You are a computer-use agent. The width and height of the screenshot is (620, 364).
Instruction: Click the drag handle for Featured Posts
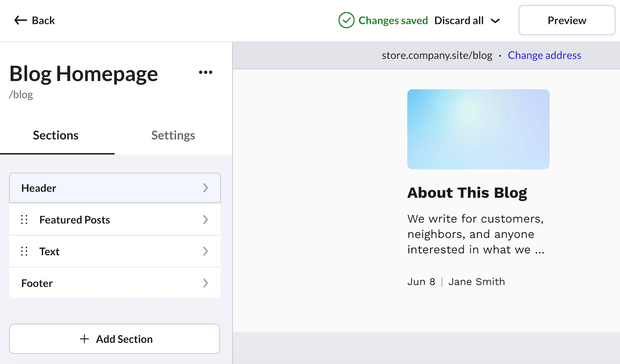point(24,220)
